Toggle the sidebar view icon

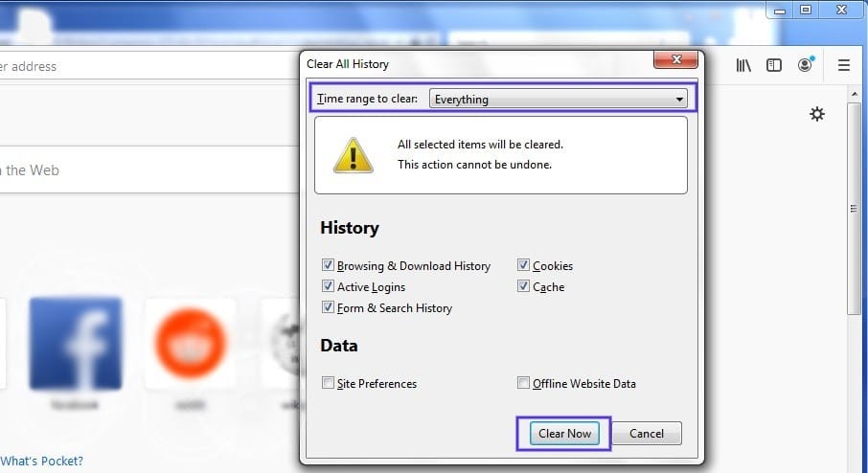pyautogui.click(x=774, y=65)
